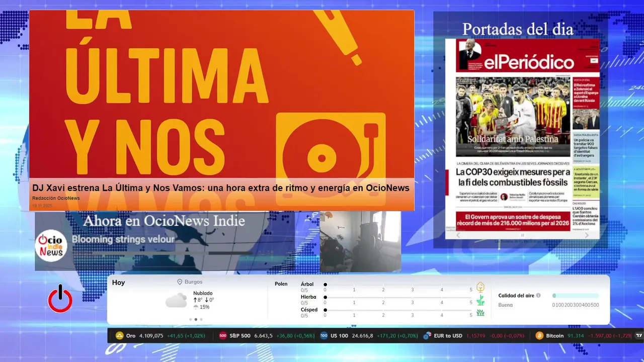Click Oro change +41,65 (+1,02%)
The width and height of the screenshot is (644, 362).
(x=186, y=336)
